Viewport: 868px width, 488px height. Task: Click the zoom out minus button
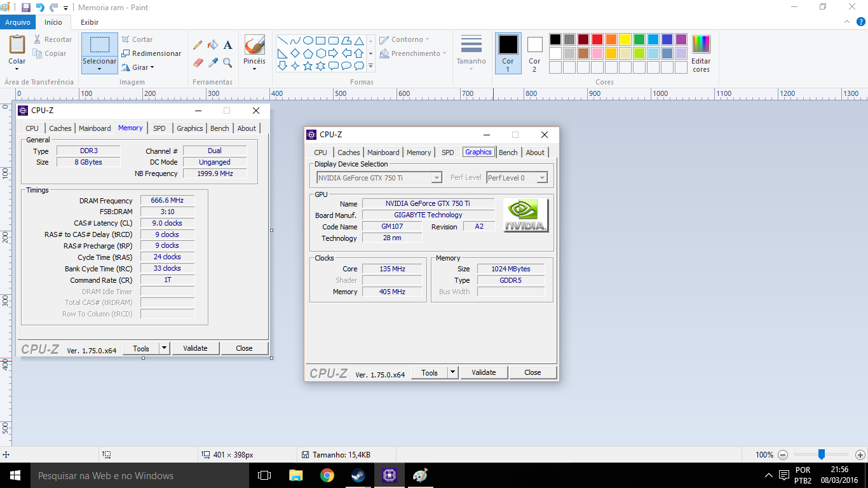coord(783,454)
